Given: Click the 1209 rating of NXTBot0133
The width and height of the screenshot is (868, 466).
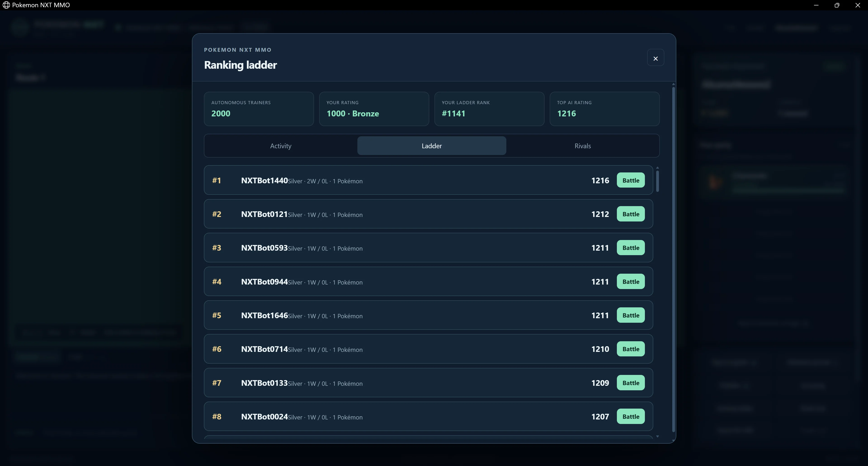Looking at the screenshot, I should [x=600, y=383].
